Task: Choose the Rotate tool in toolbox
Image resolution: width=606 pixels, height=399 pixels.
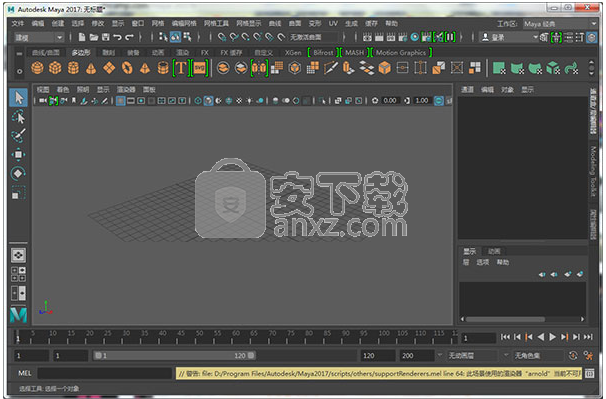Action: [19, 173]
